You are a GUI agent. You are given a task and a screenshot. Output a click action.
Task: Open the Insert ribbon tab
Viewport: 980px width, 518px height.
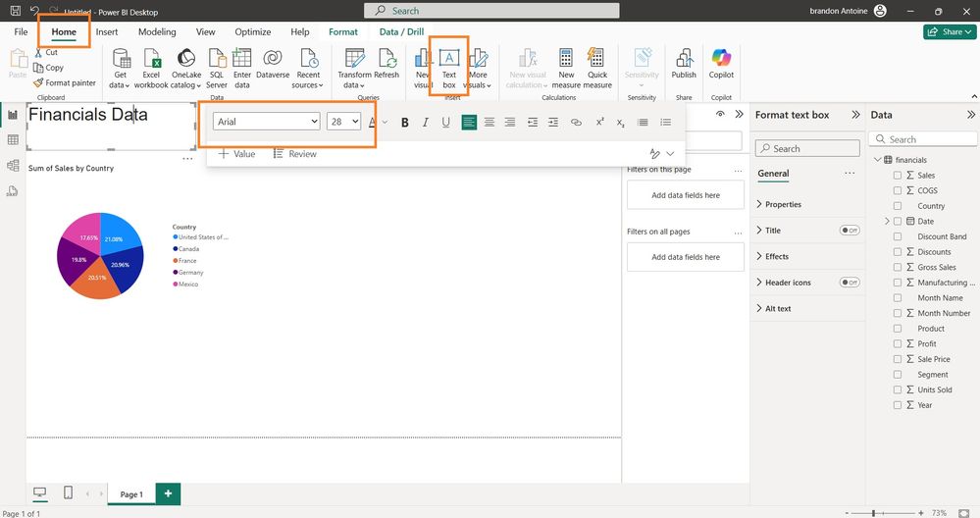tap(107, 31)
